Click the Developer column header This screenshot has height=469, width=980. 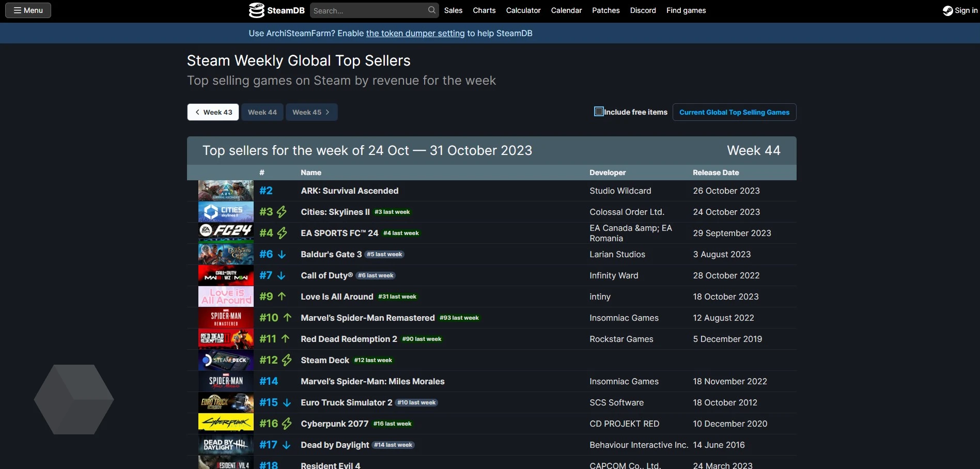pos(608,173)
